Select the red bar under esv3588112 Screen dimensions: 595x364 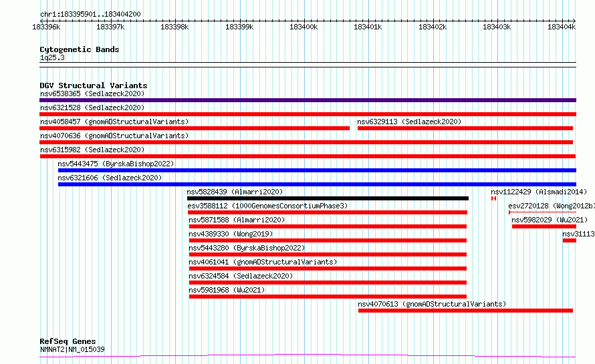point(328,212)
